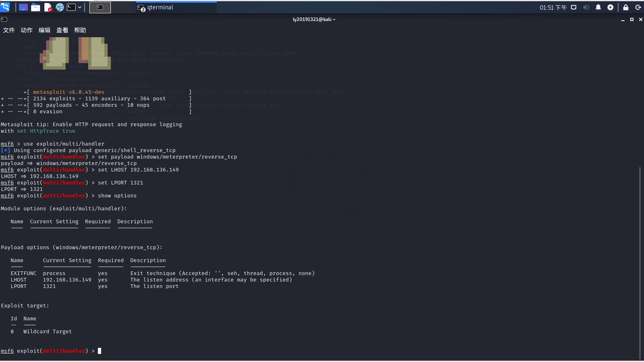The height and width of the screenshot is (362, 644).
Task: Lock the screen with the padlock icon
Action: pos(626,7)
